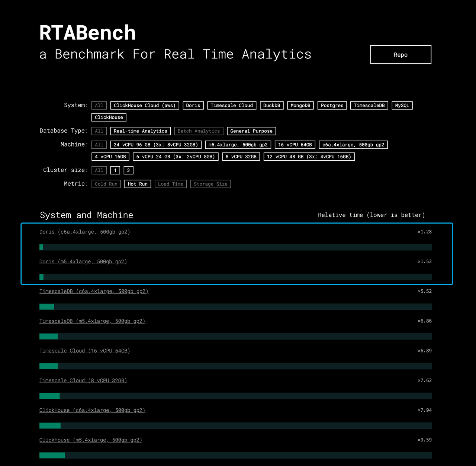Switch metric to Cold Run

(106, 184)
